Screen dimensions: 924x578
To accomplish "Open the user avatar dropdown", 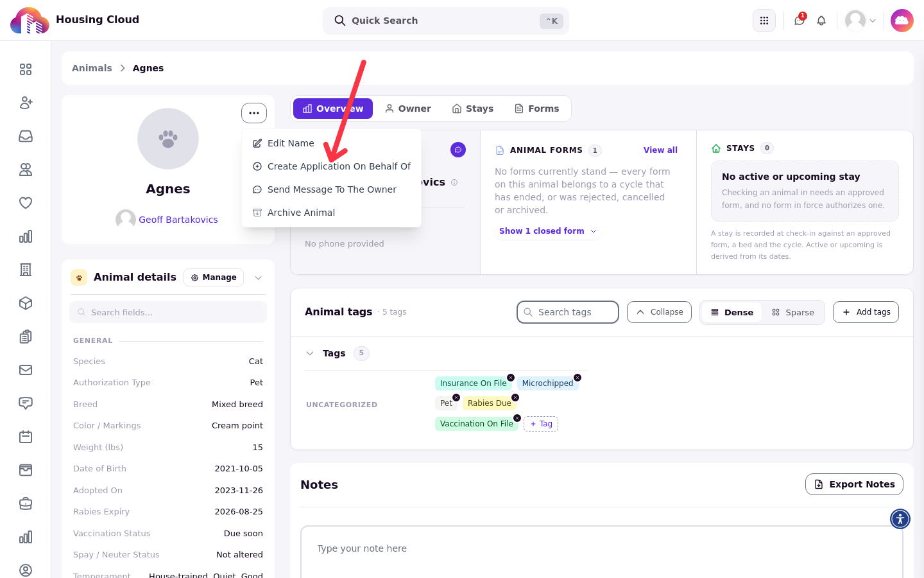I will tap(860, 21).
